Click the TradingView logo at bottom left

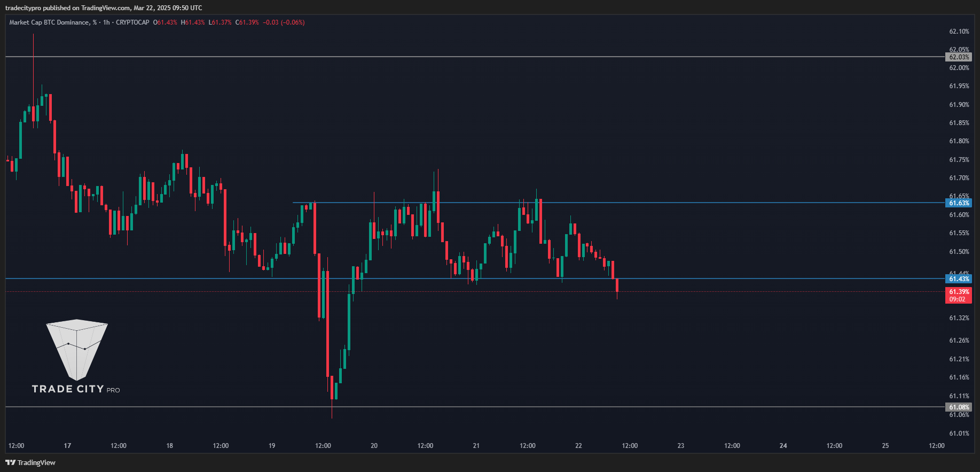tap(30, 462)
